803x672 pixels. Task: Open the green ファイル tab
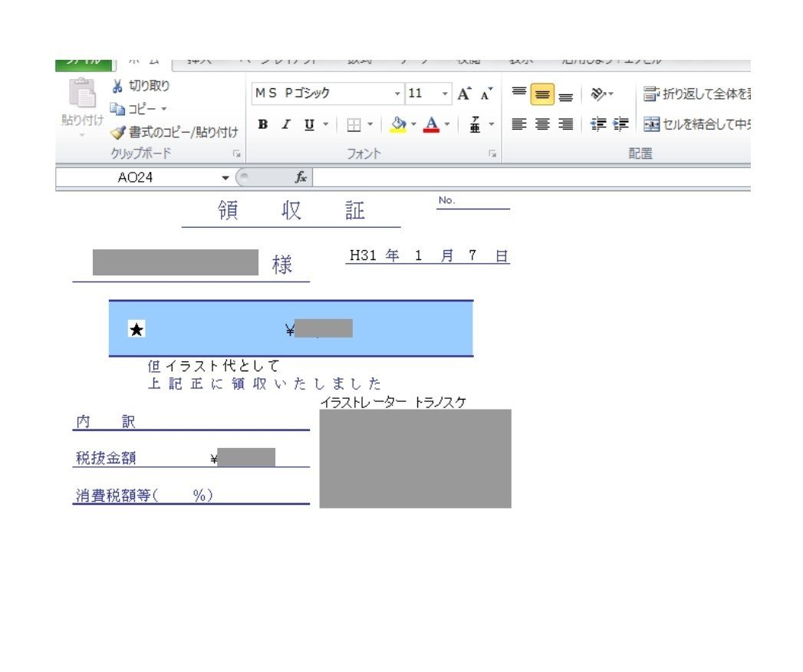click(x=84, y=64)
